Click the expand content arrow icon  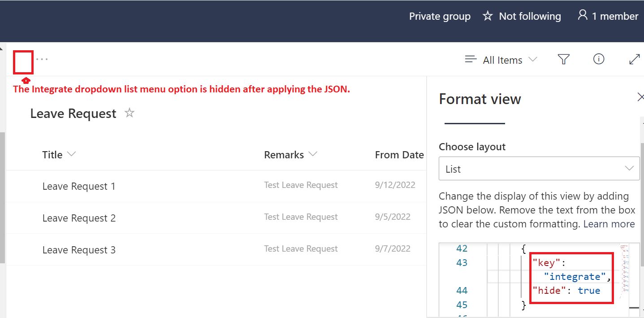[x=634, y=59]
